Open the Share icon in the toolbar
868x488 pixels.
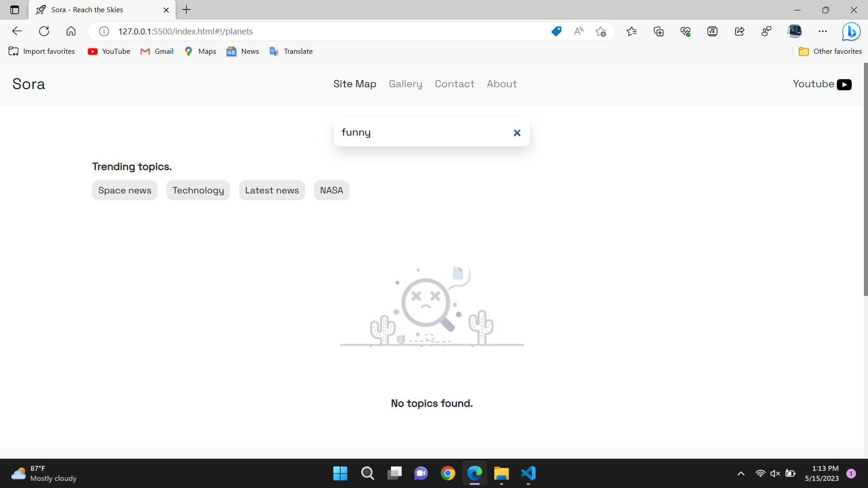point(740,31)
